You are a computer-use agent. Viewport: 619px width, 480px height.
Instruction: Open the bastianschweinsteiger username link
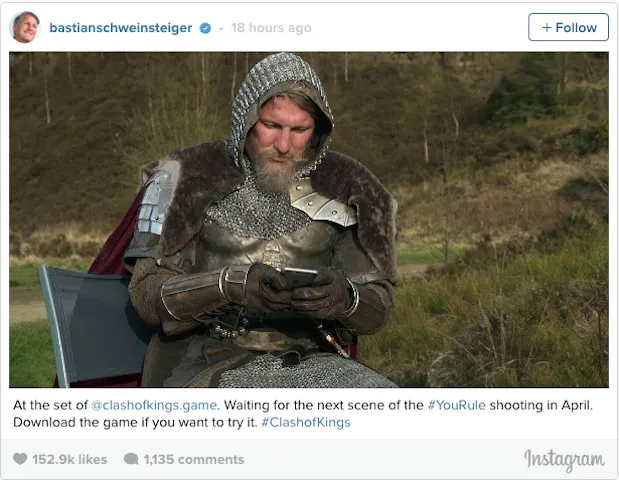tap(121, 28)
